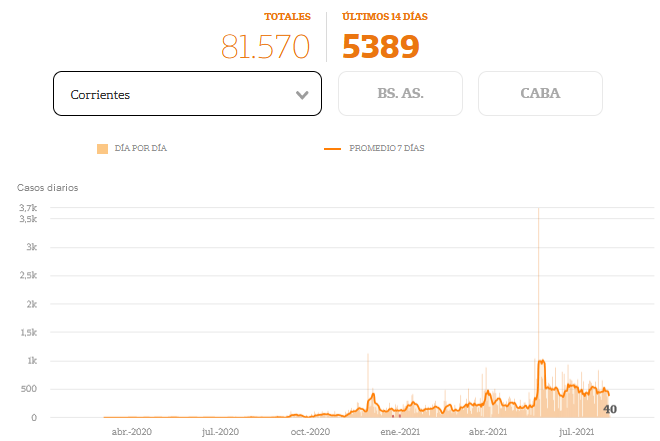The image size is (660, 441).
Task: Click the latest value label 40
Action: [x=610, y=409]
